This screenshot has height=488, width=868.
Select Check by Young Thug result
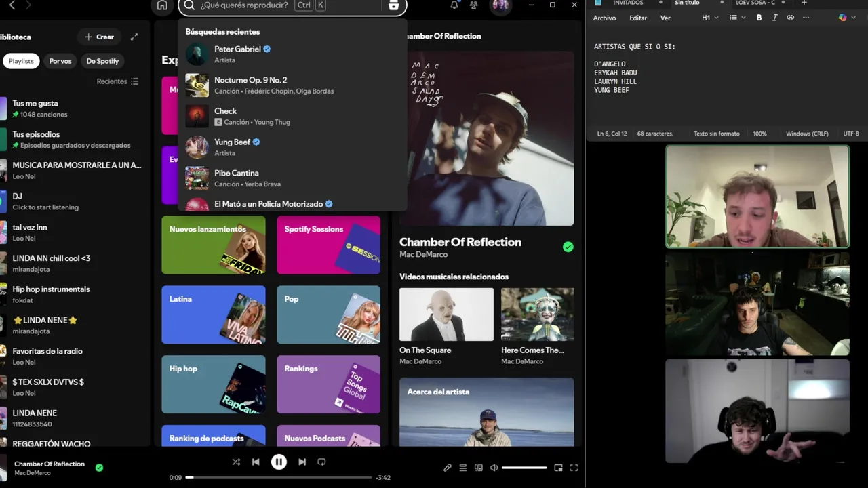pos(292,117)
